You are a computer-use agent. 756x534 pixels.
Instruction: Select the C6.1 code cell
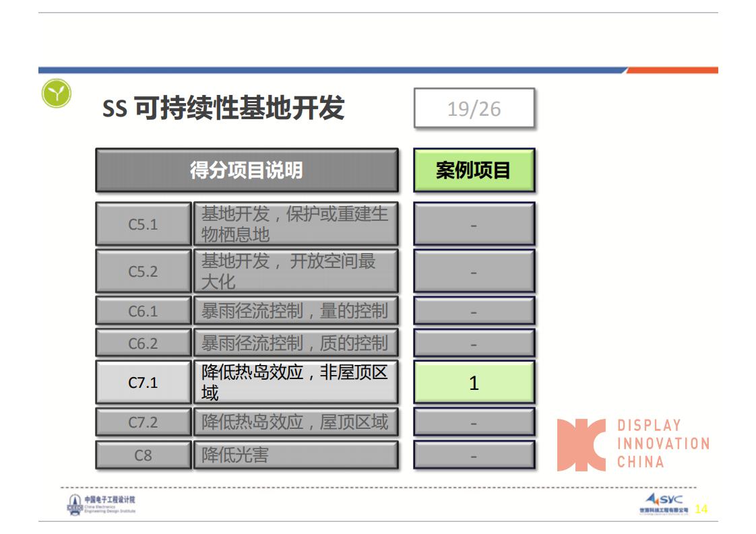click(144, 311)
